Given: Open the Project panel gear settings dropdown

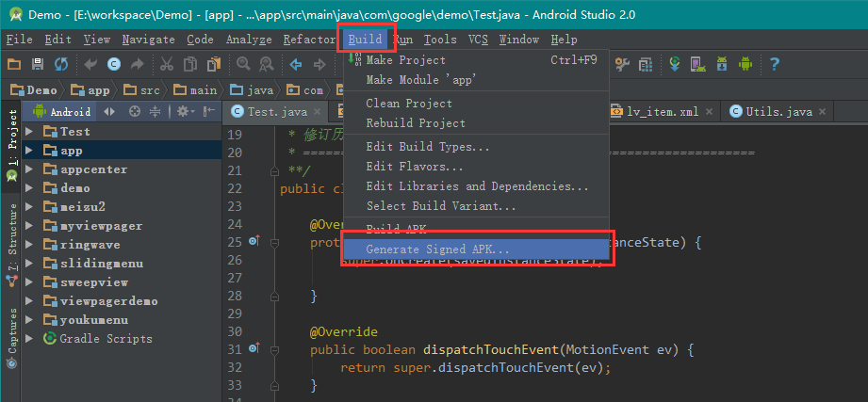Looking at the screenshot, I should (186, 112).
